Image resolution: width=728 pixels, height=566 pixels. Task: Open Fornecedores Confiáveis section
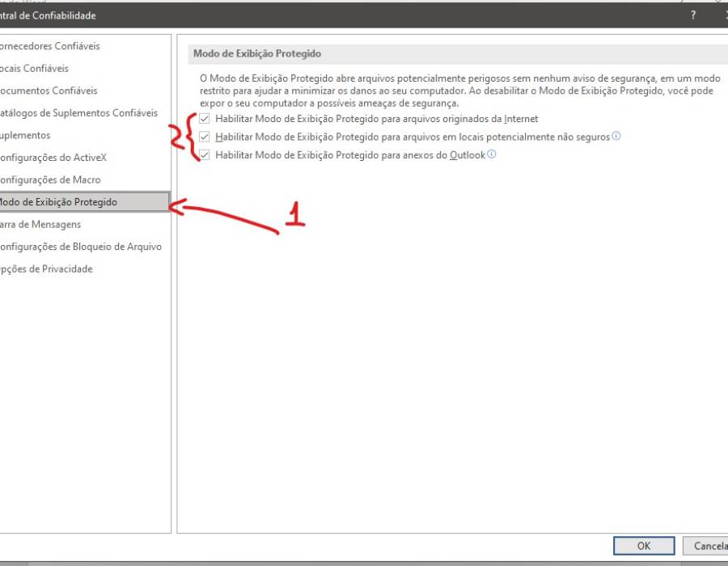click(x=49, y=46)
